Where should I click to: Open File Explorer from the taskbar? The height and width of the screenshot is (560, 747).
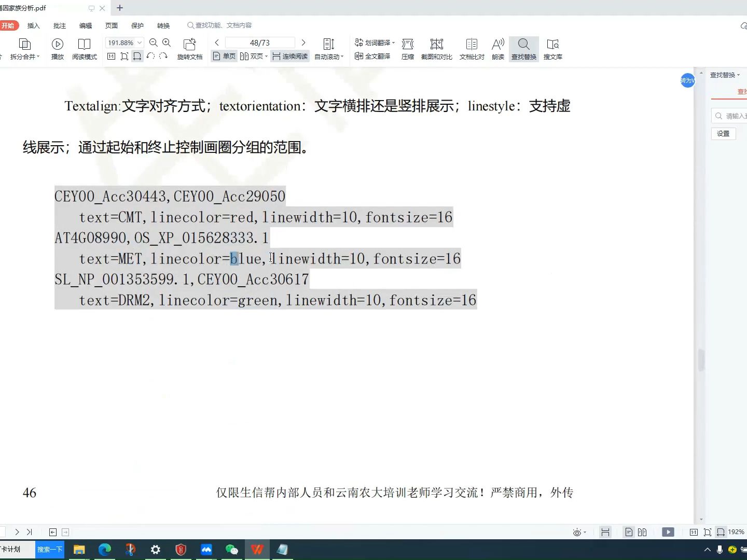(79, 550)
